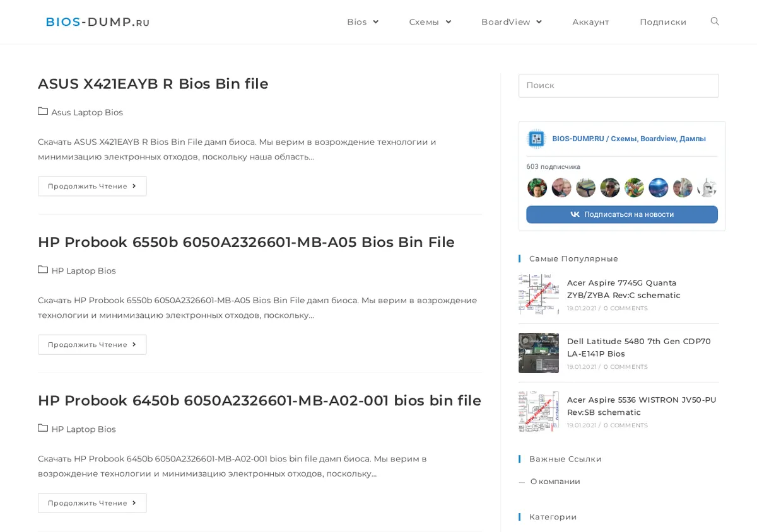Open the Acer Aspire 7745G schematic thumbnail
757x532 pixels.
coord(539,294)
